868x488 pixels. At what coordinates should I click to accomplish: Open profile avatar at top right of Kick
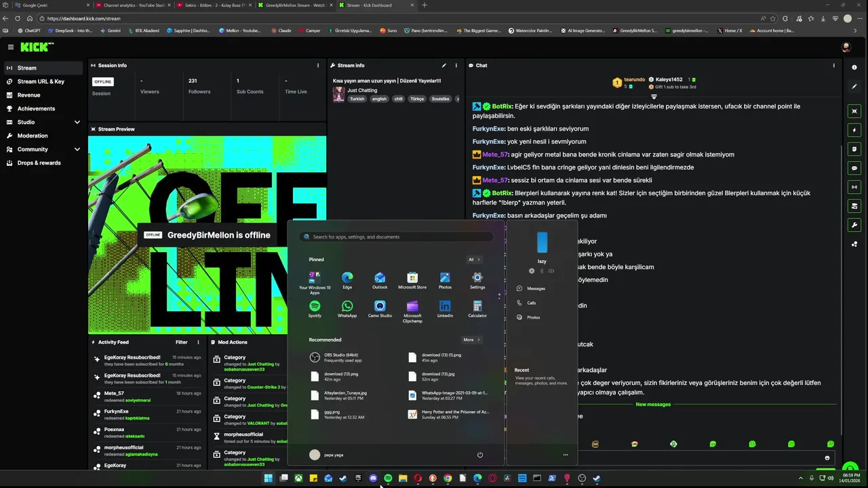tap(846, 47)
